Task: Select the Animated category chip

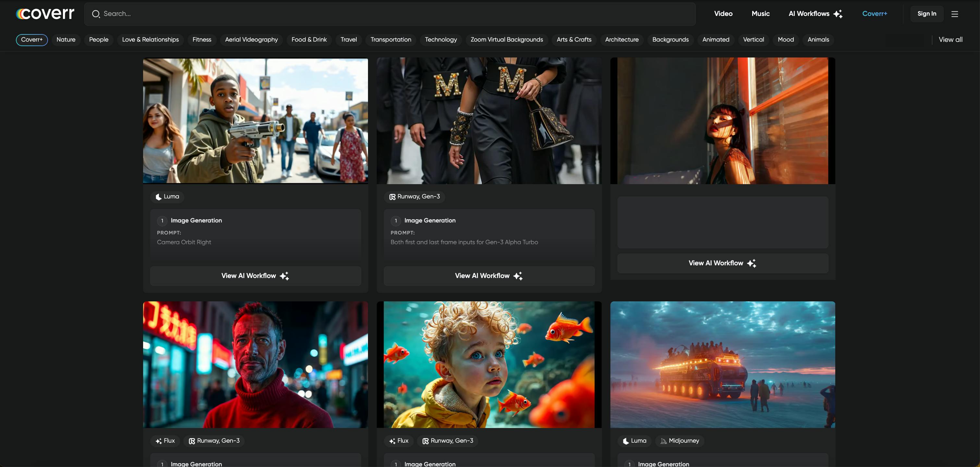Action: pos(716,40)
